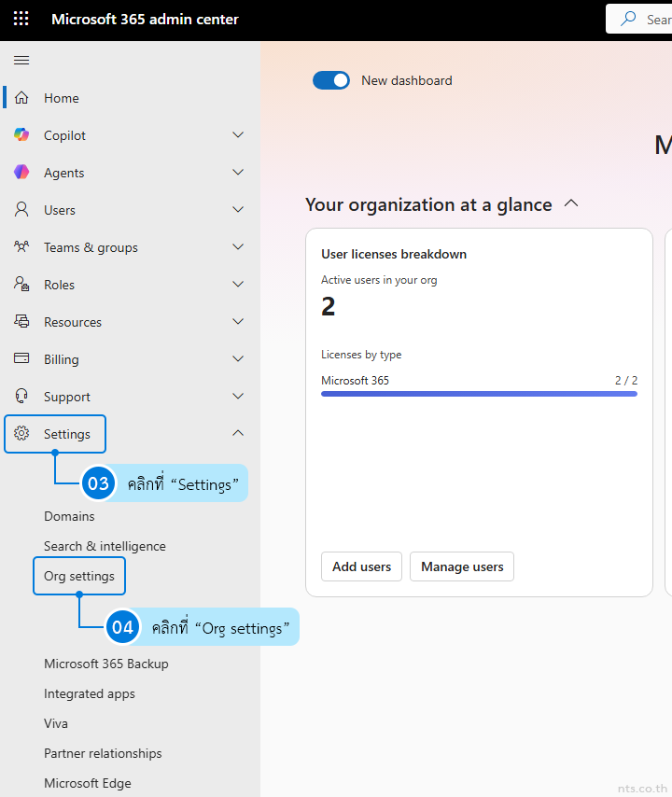Collapse the navigation menu hamburger icon

pos(21,61)
